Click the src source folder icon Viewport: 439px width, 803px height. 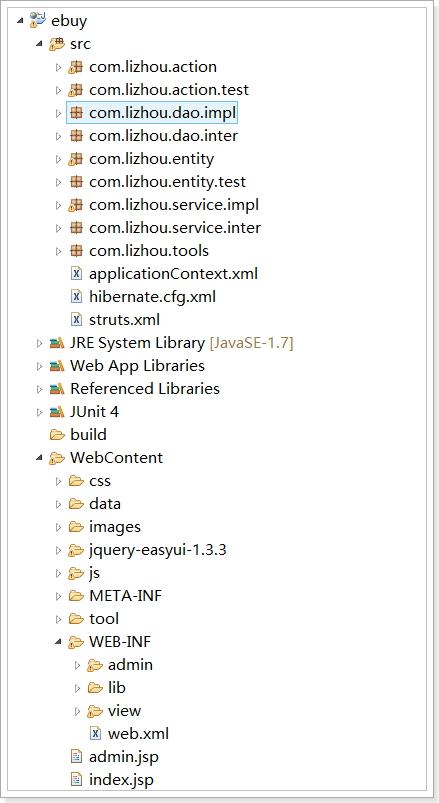coord(56,44)
